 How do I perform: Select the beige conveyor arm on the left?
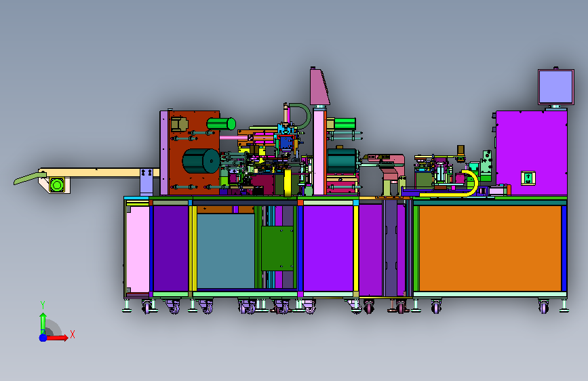point(98,172)
